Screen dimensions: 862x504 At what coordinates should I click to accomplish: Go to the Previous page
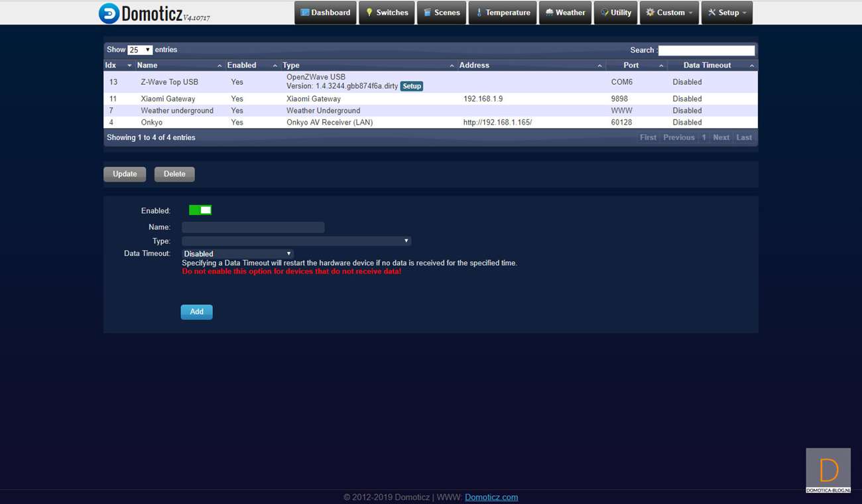679,137
